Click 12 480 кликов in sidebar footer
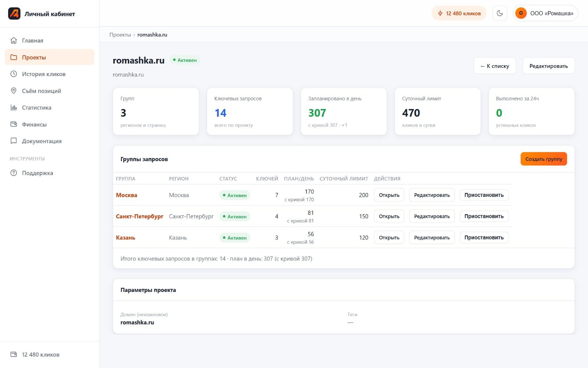The height and width of the screenshot is (368, 588). (40, 354)
